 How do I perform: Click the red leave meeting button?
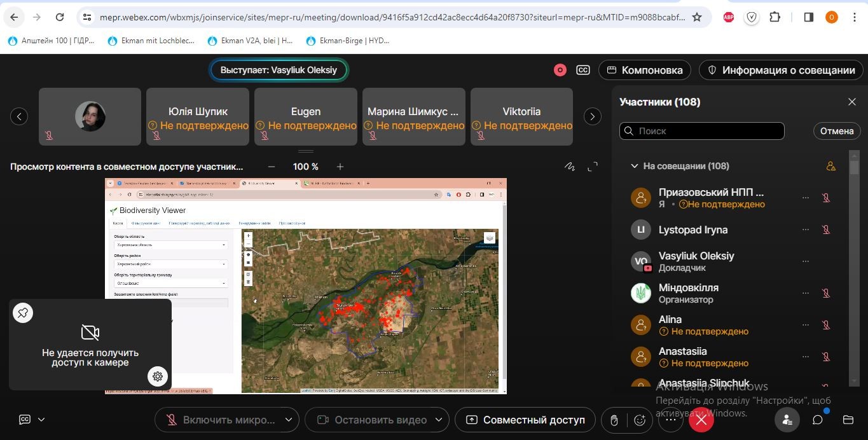(x=701, y=420)
